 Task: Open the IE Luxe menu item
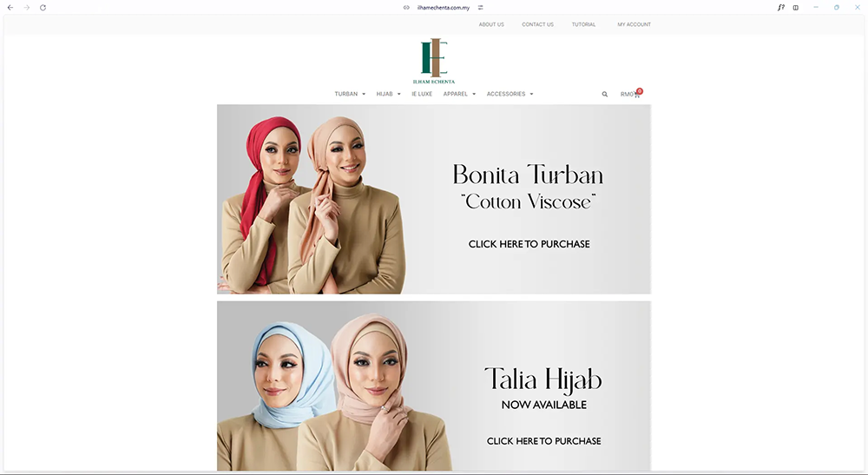click(x=422, y=94)
